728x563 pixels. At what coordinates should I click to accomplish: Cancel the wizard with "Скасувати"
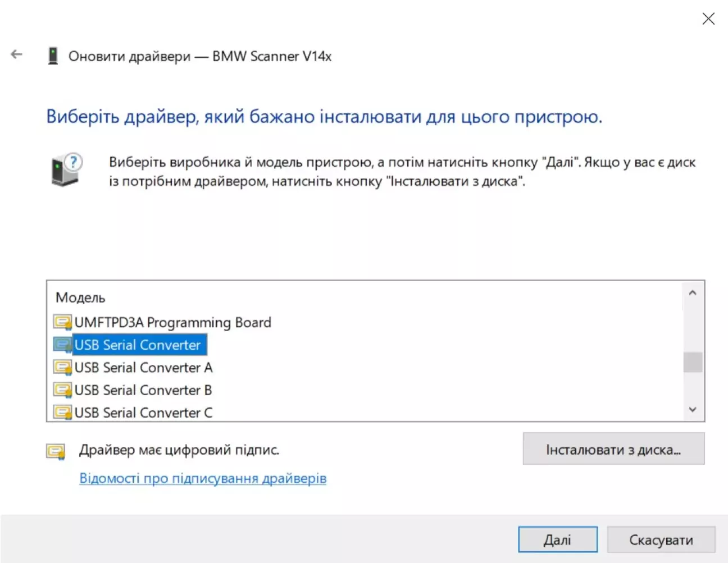[661, 540]
